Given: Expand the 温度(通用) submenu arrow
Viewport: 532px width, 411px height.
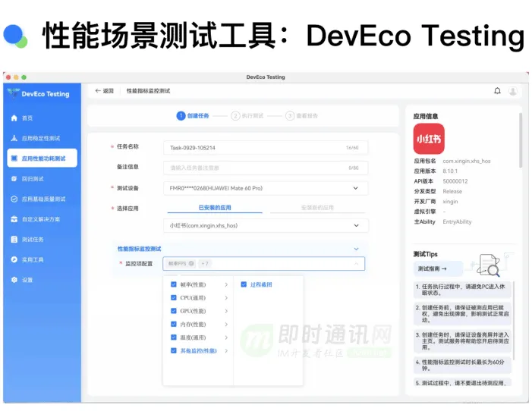Looking at the screenshot, I should 226,337.
